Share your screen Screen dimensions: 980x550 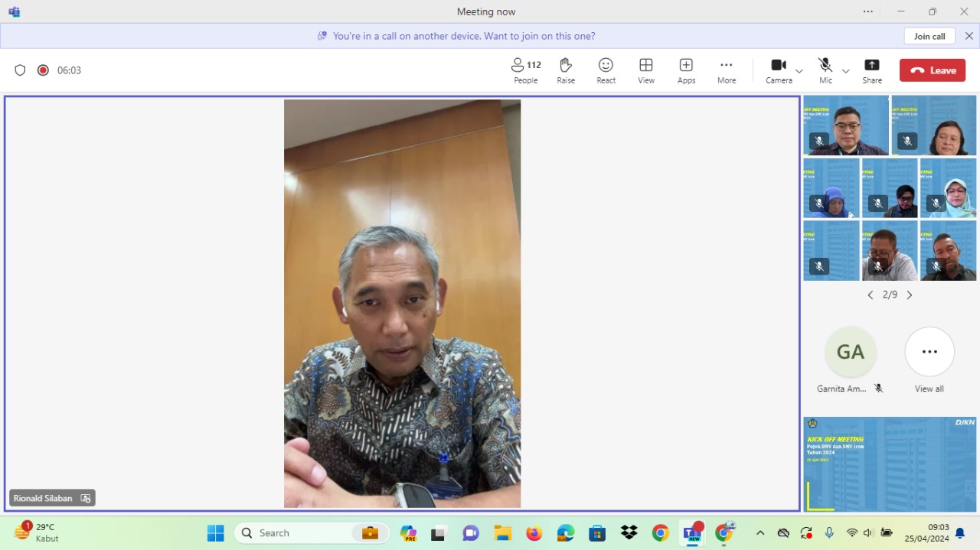871,70
